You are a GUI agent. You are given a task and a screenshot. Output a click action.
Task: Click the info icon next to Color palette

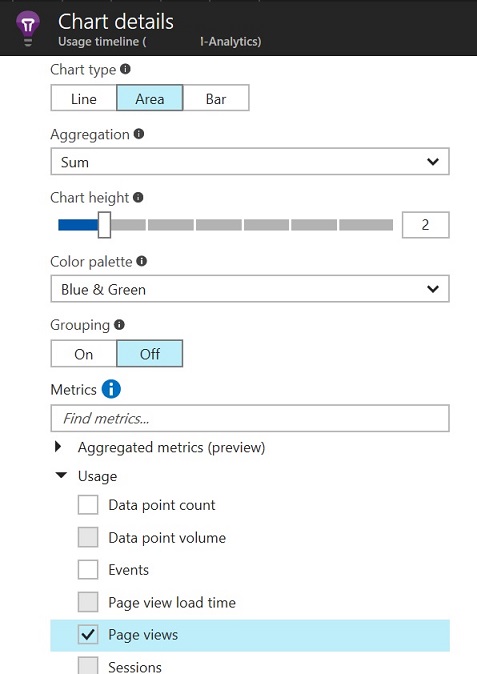tap(141, 261)
